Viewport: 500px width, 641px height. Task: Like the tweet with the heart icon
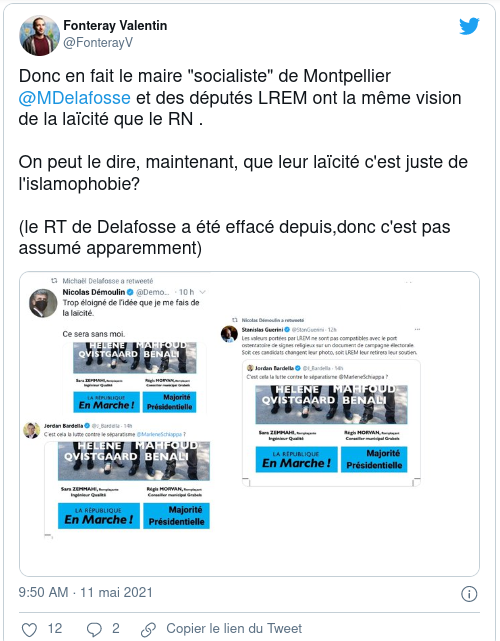[29, 630]
